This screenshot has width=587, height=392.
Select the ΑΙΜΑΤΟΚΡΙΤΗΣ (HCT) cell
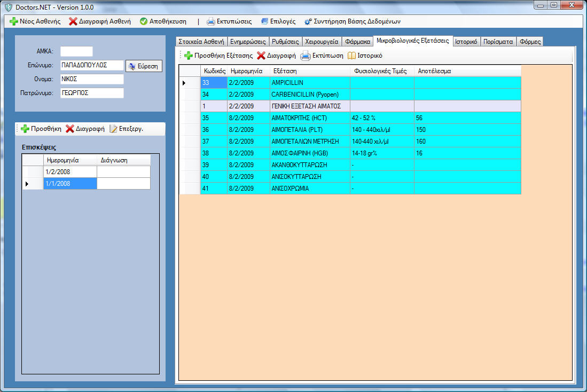pyautogui.click(x=310, y=118)
